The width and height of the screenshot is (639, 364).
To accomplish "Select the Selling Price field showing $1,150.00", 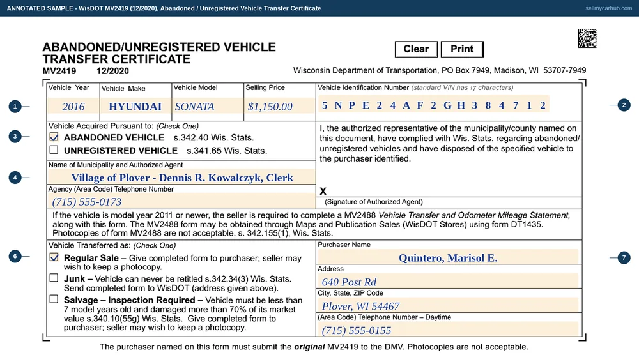I will coord(280,106).
